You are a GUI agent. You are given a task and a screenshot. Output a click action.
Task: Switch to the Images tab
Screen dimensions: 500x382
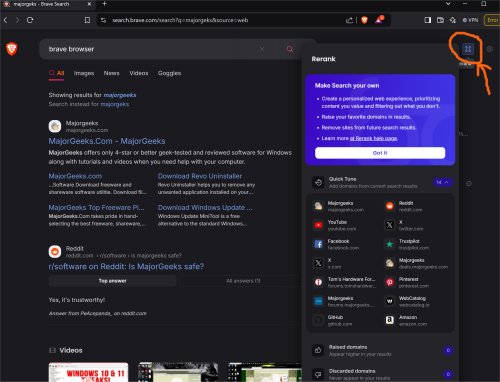click(x=84, y=73)
